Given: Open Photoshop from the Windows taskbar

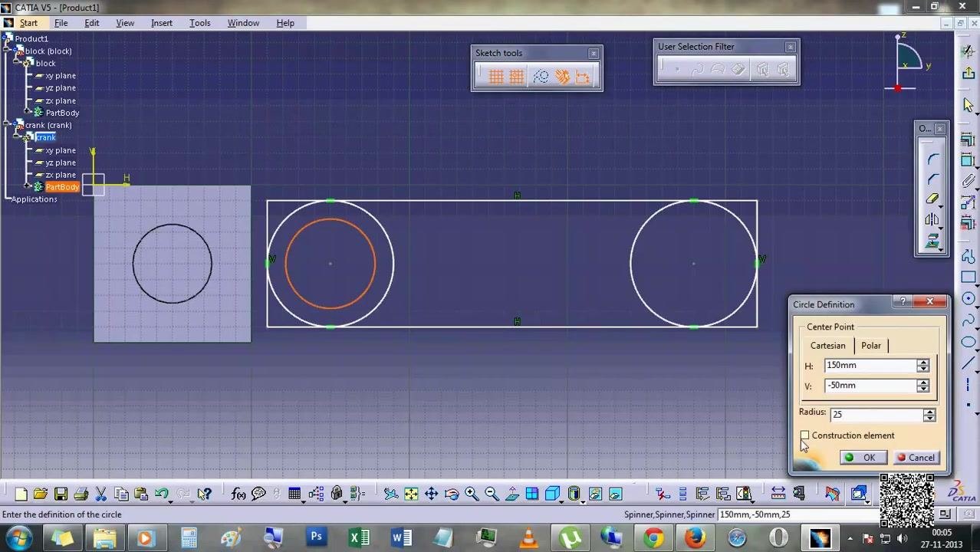Looking at the screenshot, I should click(316, 538).
